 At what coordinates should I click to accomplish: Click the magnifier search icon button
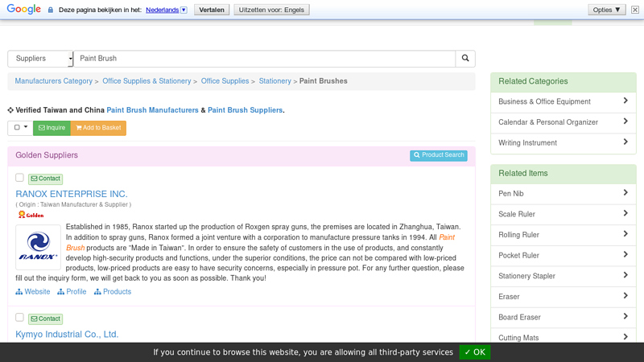[465, 58]
